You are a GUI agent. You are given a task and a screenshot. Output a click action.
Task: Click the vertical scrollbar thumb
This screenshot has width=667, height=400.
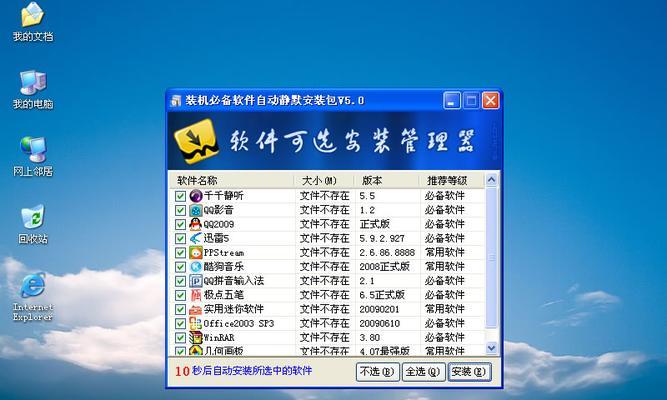tap(491, 257)
